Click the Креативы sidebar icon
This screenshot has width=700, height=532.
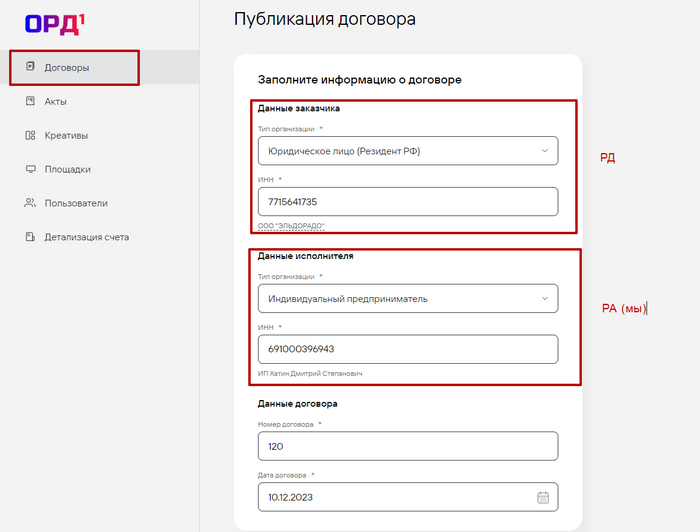(30, 135)
